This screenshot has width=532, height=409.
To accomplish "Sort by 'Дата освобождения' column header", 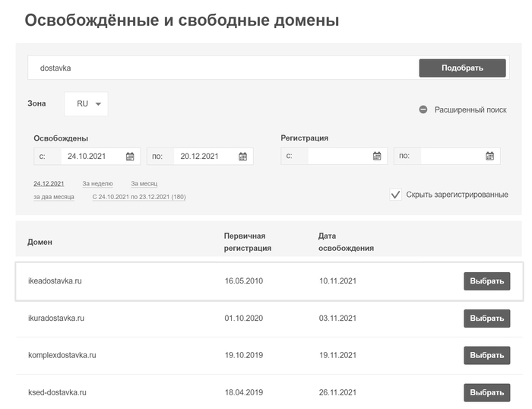I will pos(346,242).
